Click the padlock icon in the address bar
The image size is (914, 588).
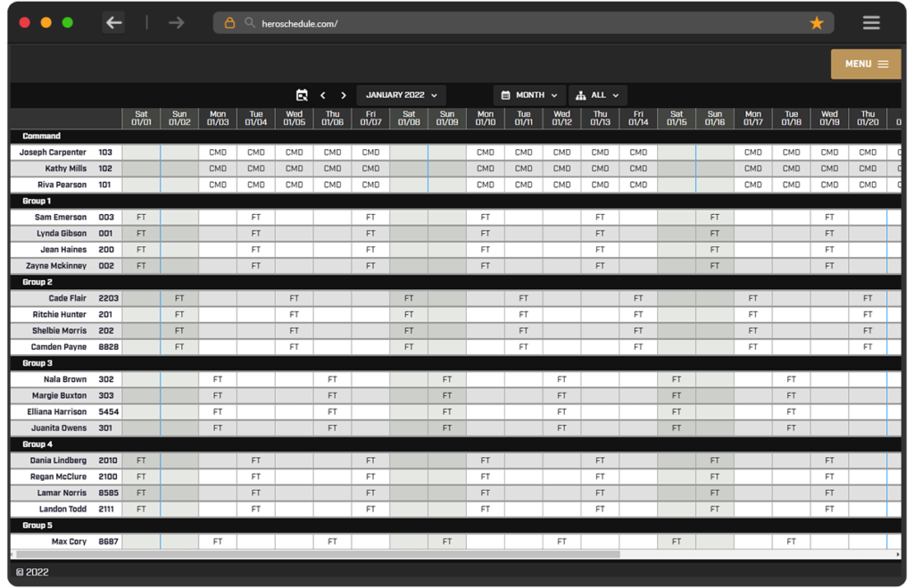pos(232,21)
